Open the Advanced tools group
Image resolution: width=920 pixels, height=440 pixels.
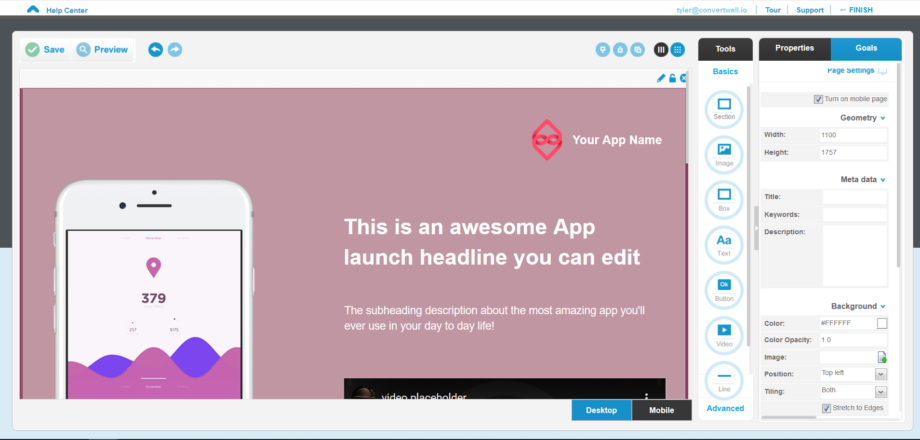[725, 408]
